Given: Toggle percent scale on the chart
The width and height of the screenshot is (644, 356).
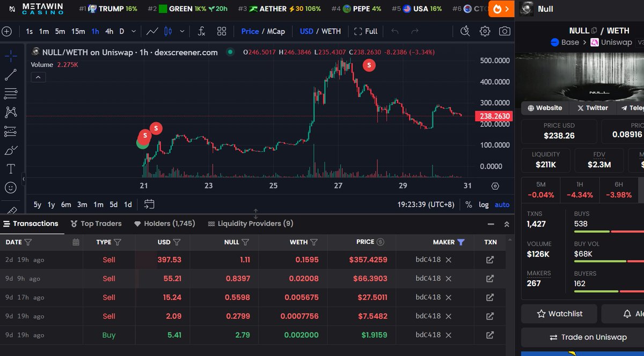Looking at the screenshot, I should click(x=469, y=205).
